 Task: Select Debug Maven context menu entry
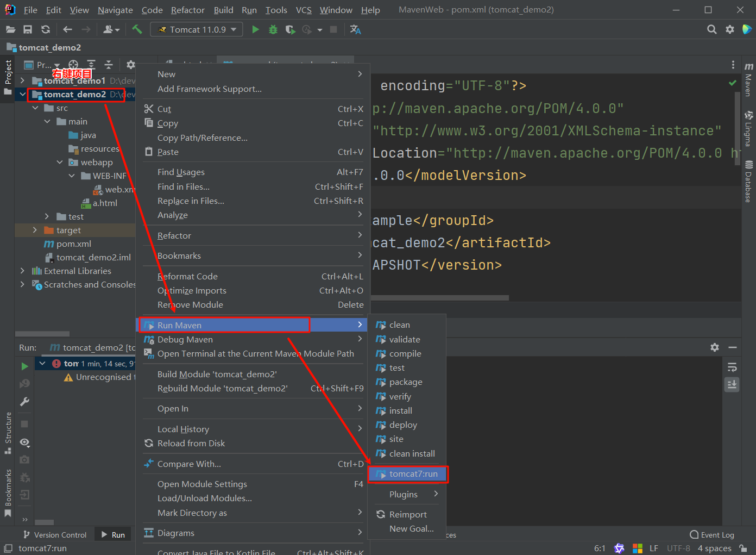(x=253, y=339)
